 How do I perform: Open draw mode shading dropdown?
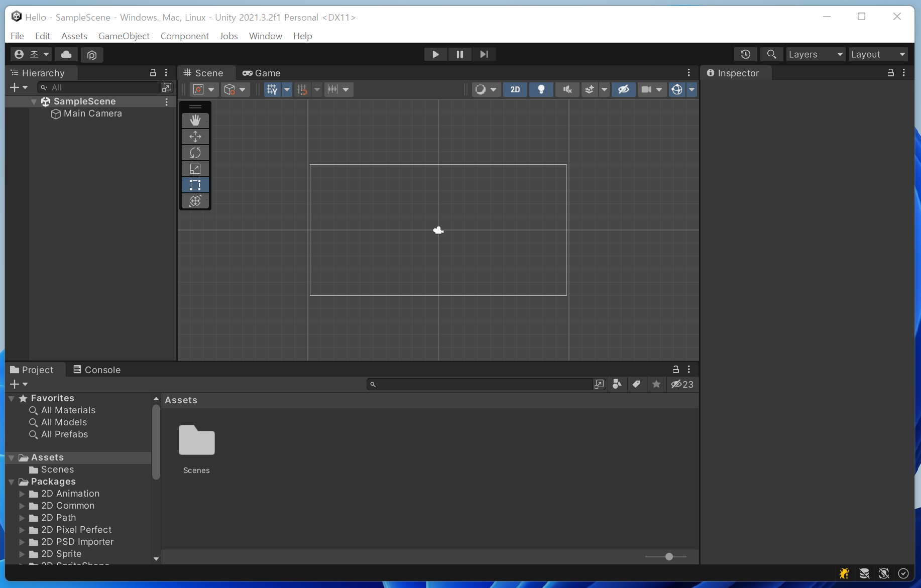coord(486,89)
